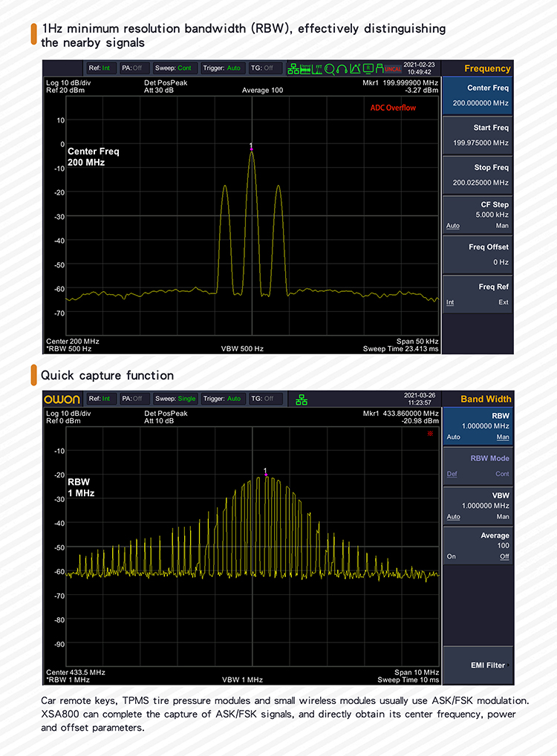Click the headphones audio icon
This screenshot has width=557, height=756.
pyautogui.click(x=342, y=68)
